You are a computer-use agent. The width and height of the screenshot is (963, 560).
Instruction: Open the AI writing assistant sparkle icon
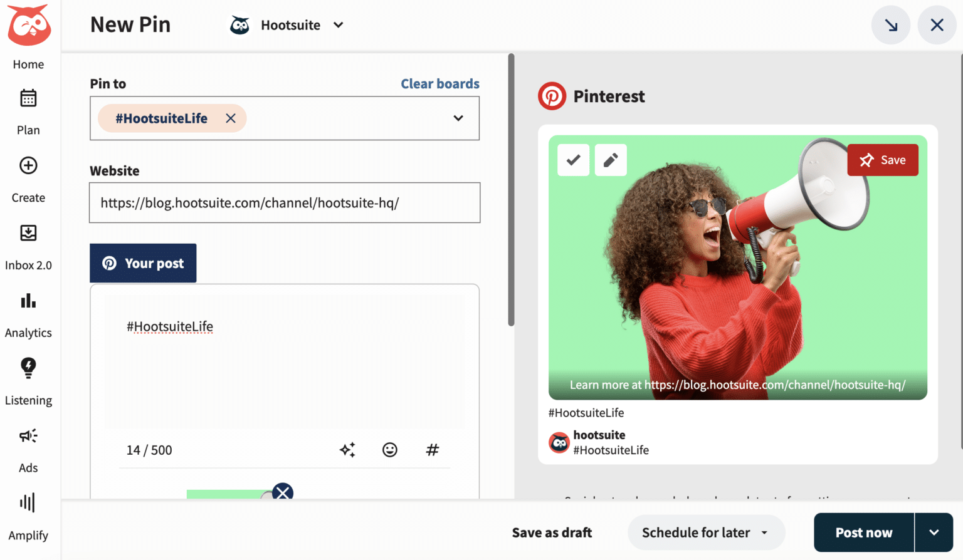[348, 450]
